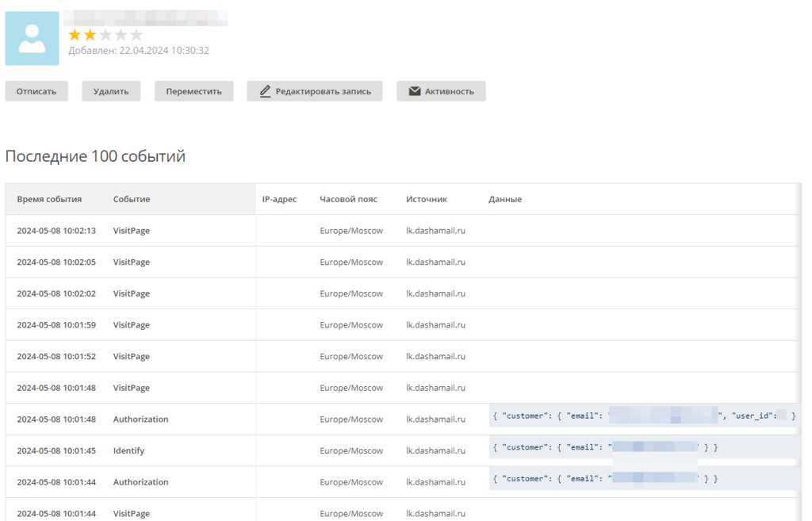812x521 pixels.
Task: Click the Удалить button
Action: tap(111, 91)
